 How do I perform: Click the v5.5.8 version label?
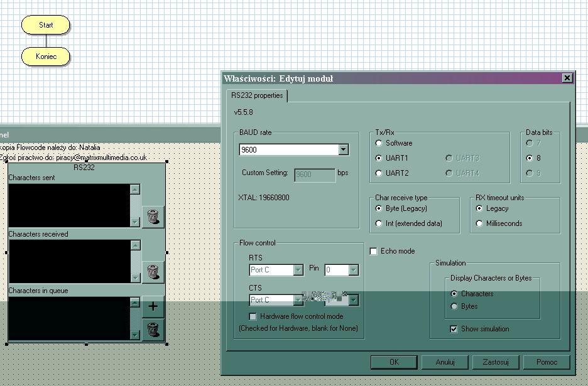(243, 112)
